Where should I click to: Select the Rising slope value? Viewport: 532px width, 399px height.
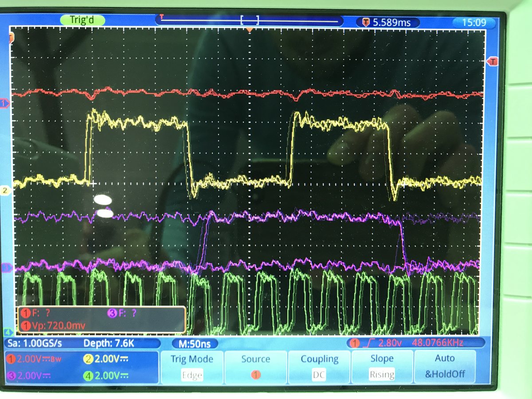[x=382, y=374]
